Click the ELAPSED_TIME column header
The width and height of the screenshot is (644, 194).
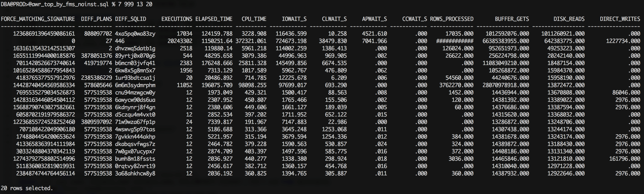(x=214, y=19)
